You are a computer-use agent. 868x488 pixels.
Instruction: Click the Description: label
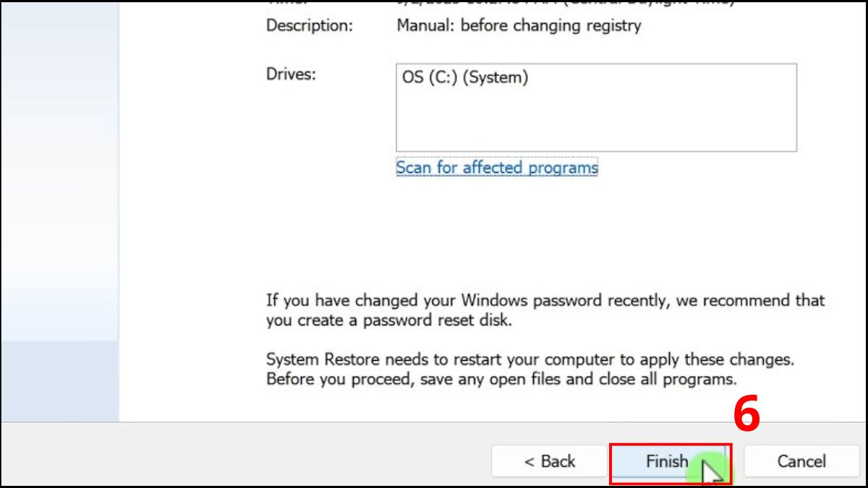point(310,26)
